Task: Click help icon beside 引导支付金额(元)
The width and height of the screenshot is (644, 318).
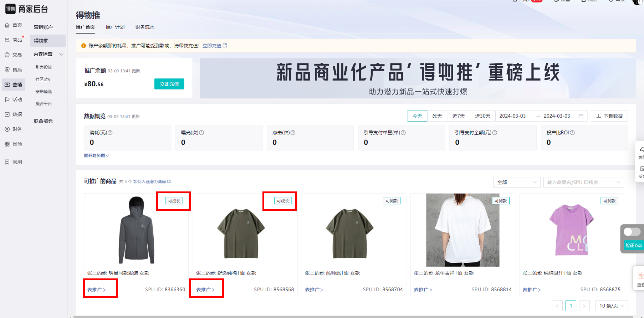Action: 495,133
